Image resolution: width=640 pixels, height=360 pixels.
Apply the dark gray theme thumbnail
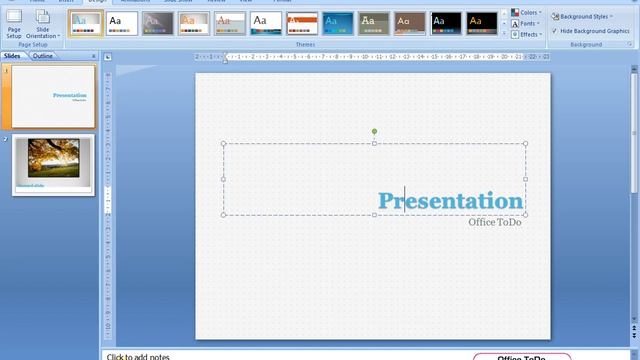pos(158,24)
